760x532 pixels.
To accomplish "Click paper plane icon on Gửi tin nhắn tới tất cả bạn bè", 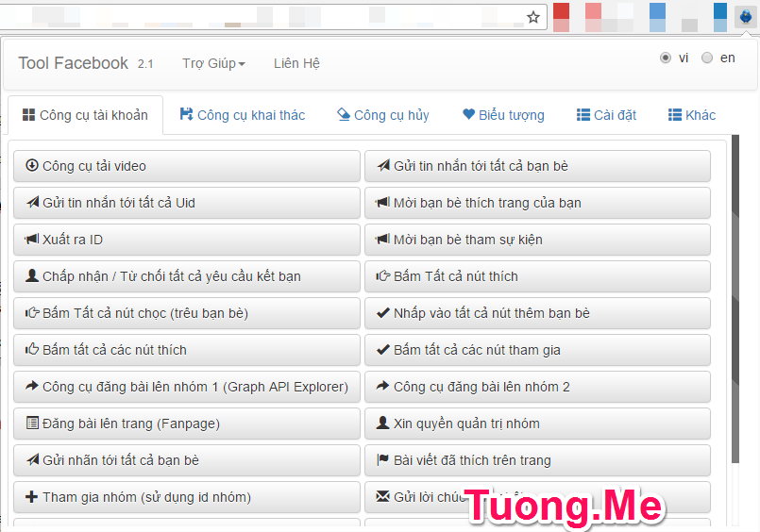I will [x=383, y=166].
